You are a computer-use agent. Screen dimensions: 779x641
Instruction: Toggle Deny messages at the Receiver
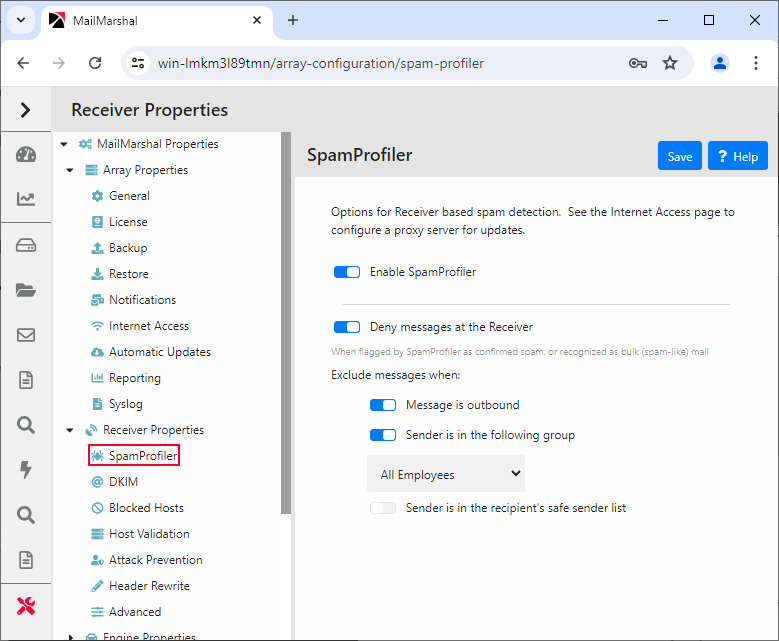pyautogui.click(x=347, y=327)
